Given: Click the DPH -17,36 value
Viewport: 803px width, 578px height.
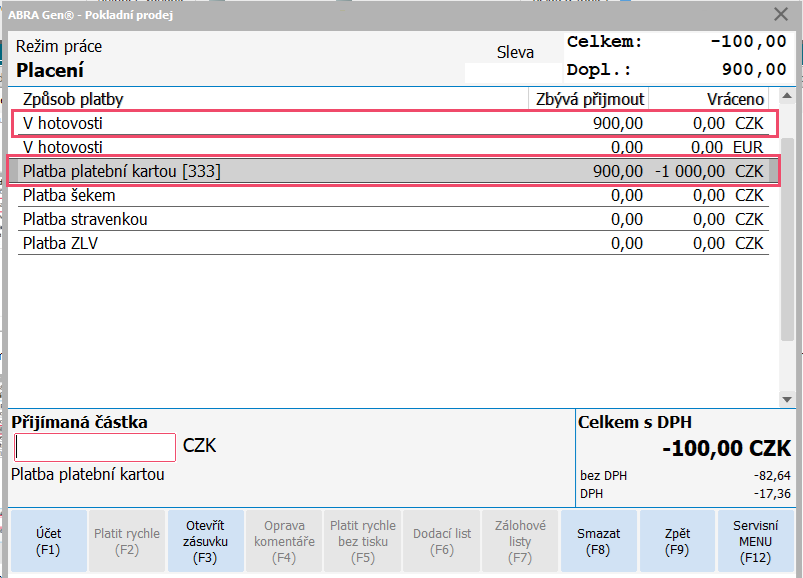Looking at the screenshot, I should [772, 494].
